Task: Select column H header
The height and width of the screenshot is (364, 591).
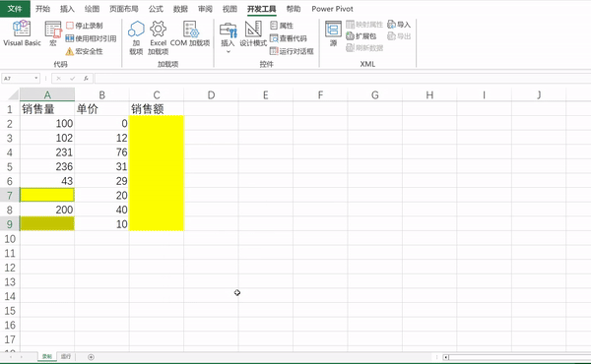Action: [429, 94]
